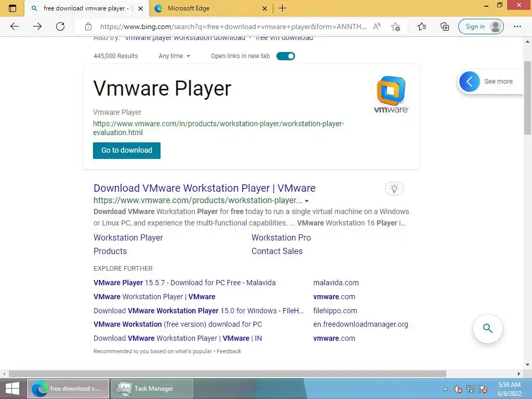Open the Favorites list
The width and height of the screenshot is (532, 399).
click(422, 26)
